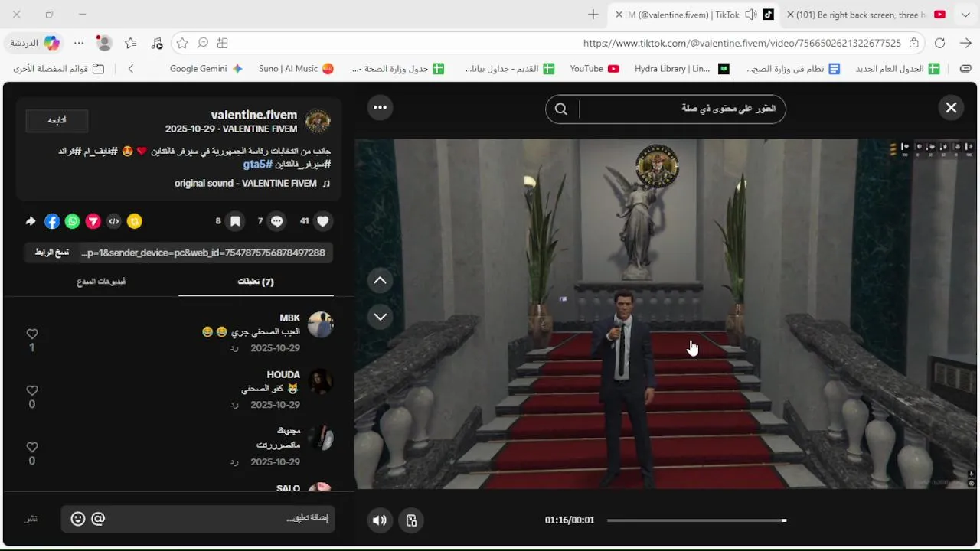Reply to MBK's comment
Screen dimensions: 980x551
click(235, 348)
